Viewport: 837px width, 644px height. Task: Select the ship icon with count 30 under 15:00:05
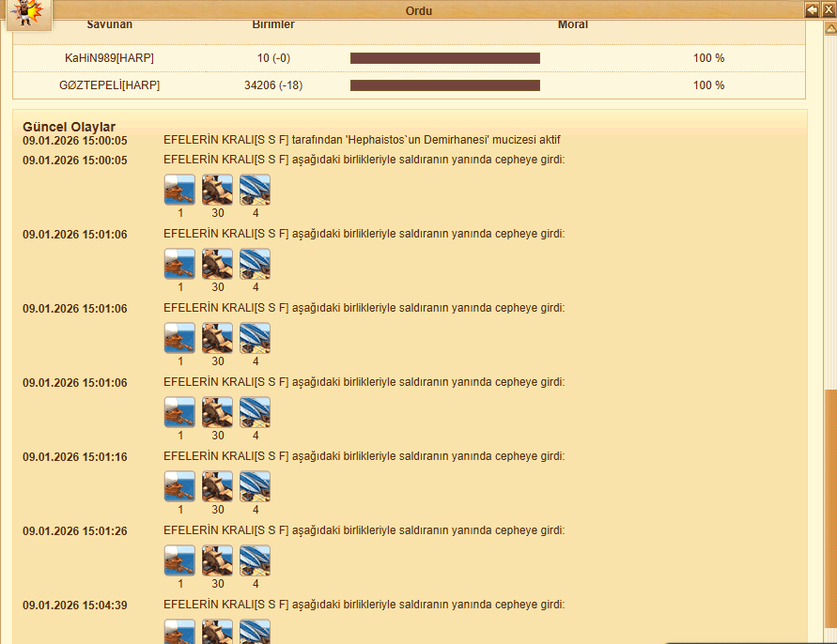[217, 190]
